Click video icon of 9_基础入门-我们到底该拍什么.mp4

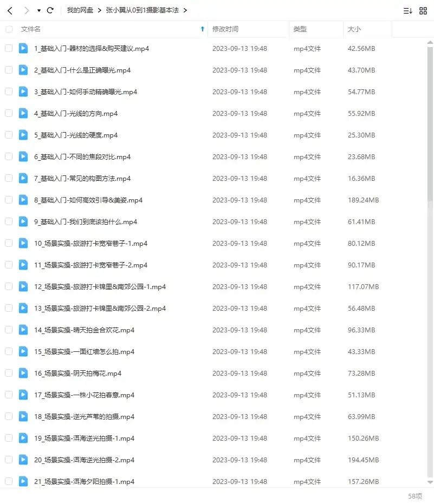point(23,221)
